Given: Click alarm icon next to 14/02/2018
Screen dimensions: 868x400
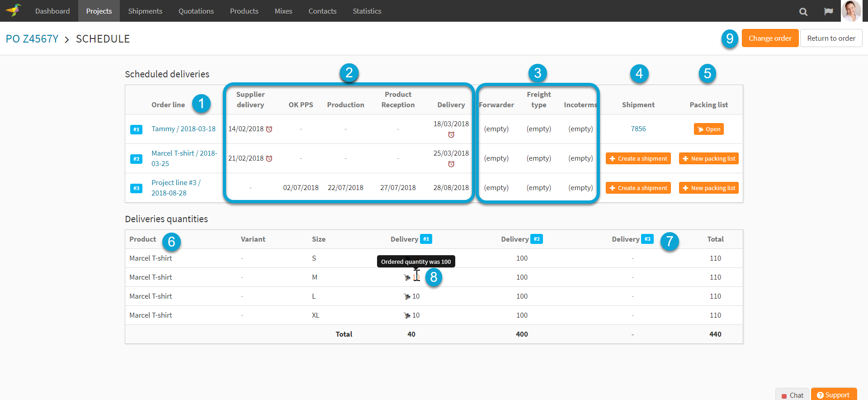Looking at the screenshot, I should (269, 129).
